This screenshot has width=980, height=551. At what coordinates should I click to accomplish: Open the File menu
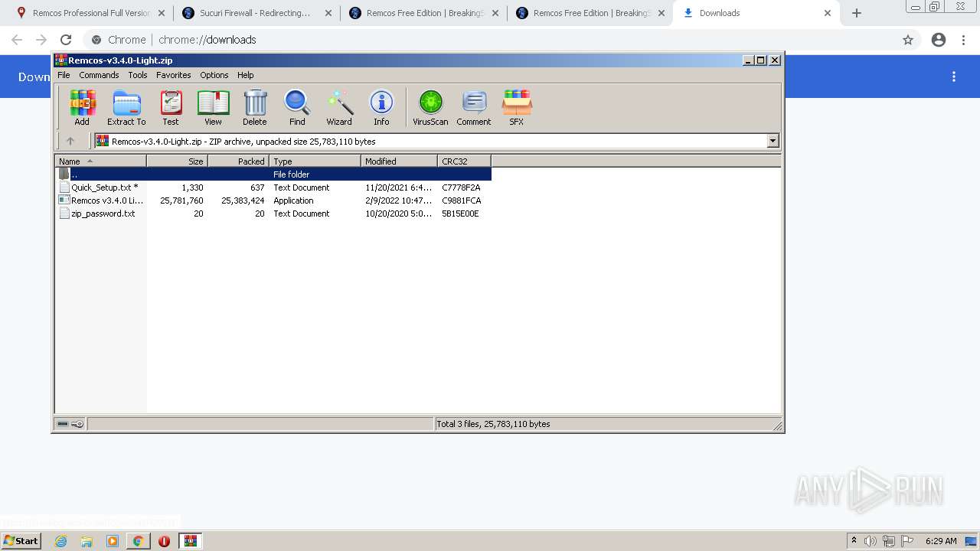click(64, 75)
